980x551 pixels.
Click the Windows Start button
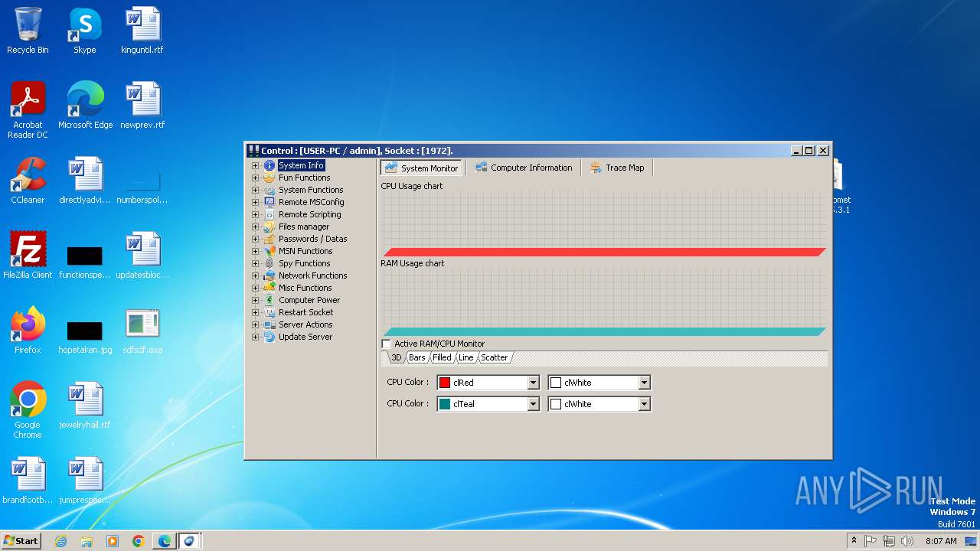pos(21,541)
